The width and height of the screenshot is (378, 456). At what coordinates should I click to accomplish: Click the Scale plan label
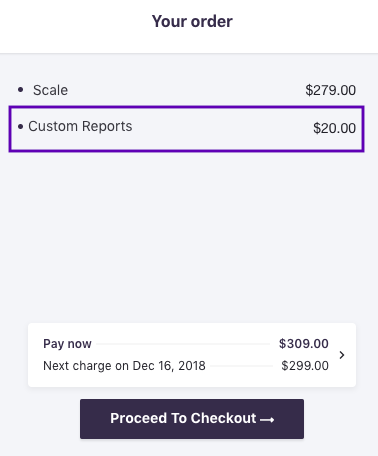click(50, 90)
